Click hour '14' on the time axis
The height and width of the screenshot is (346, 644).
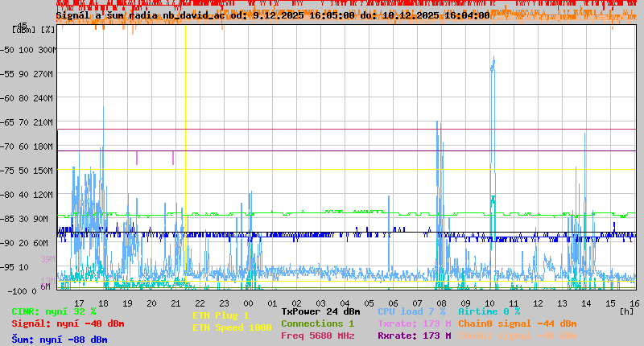click(x=587, y=303)
